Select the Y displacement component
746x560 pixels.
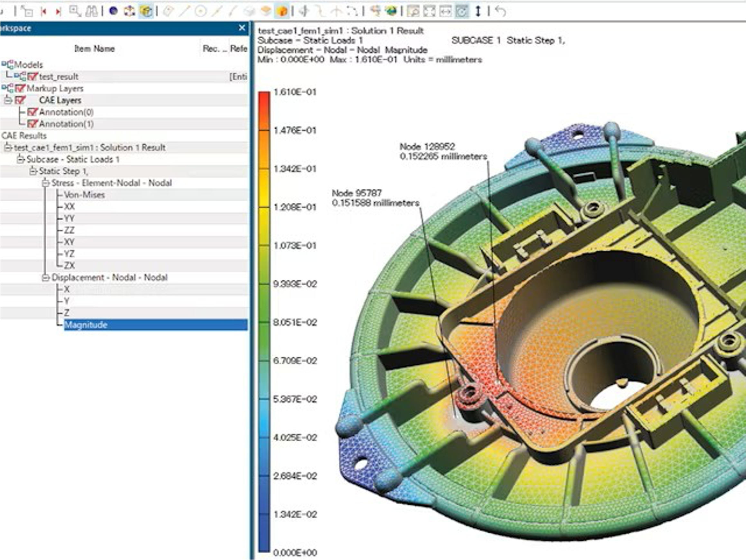(67, 301)
